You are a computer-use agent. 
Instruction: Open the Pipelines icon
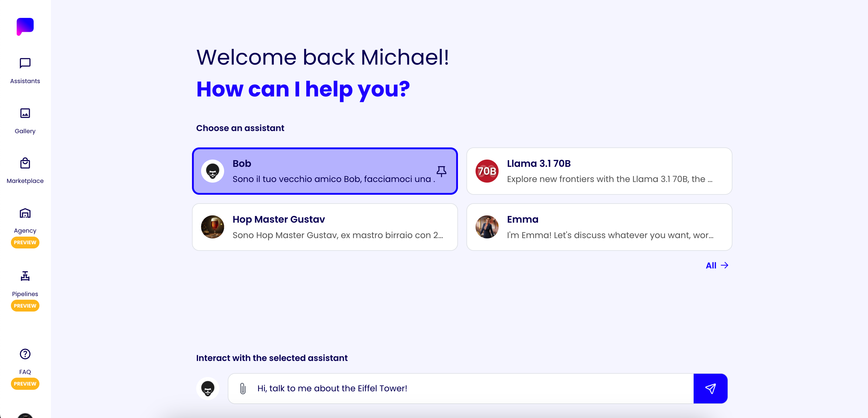(x=25, y=276)
